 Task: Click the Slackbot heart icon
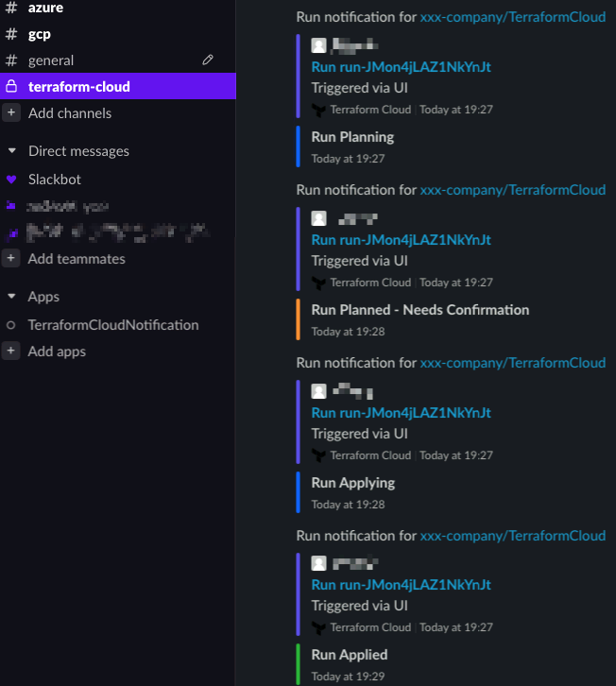pyautogui.click(x=11, y=180)
